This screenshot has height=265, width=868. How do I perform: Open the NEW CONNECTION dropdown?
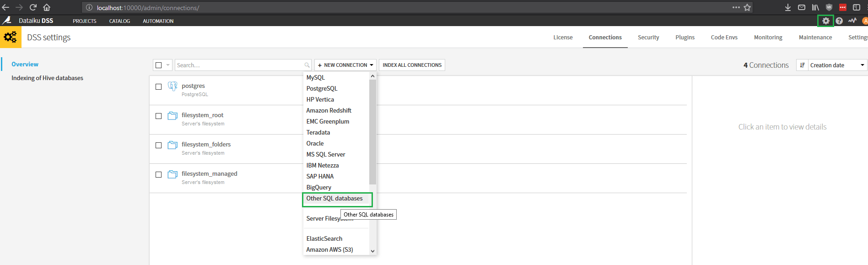click(345, 65)
